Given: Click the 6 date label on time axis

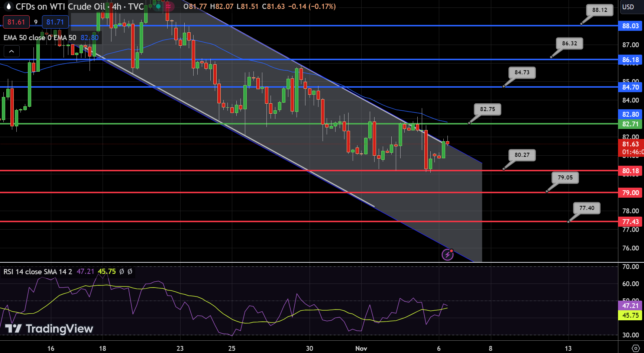Looking at the screenshot, I should (439, 349).
